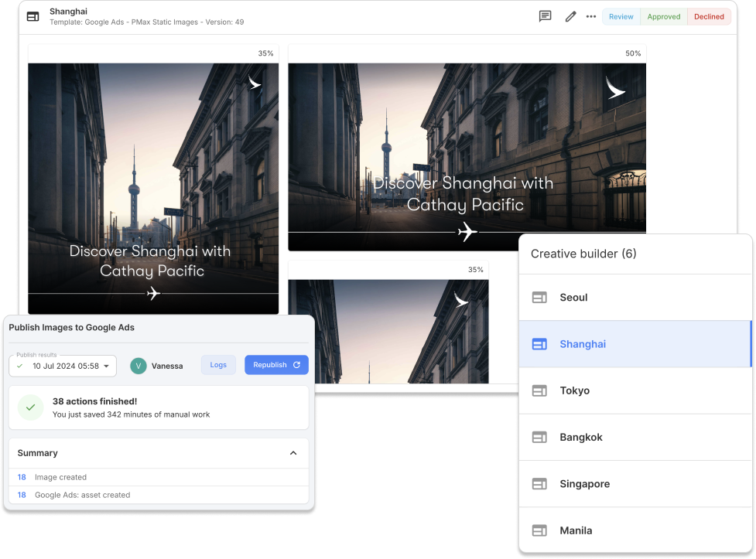Click the template icon next to Singapore
Screen dimensions: 756x559
[539, 484]
